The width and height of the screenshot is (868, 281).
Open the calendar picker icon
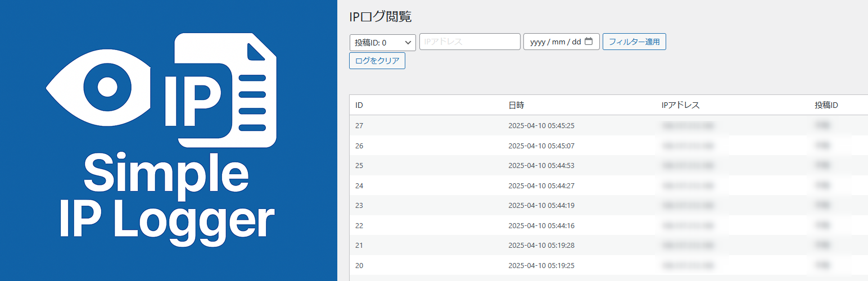click(589, 42)
